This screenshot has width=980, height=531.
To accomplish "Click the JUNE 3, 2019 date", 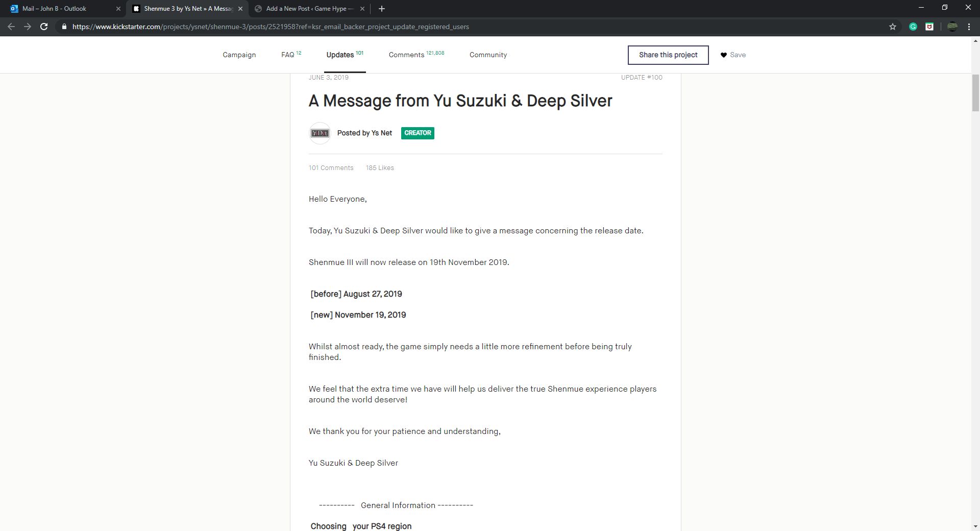I will (329, 78).
